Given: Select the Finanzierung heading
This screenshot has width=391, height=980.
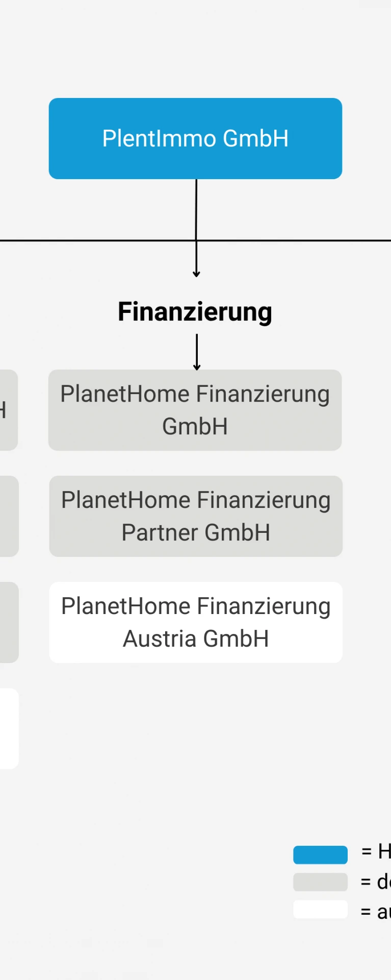Looking at the screenshot, I should 195,312.
